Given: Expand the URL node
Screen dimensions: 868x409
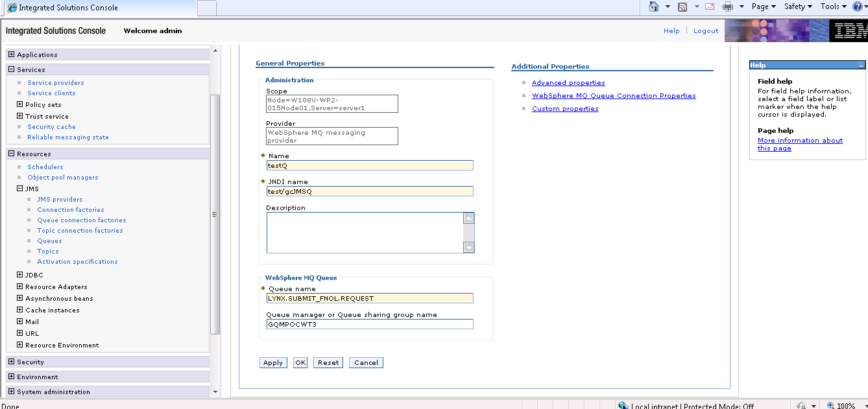Looking at the screenshot, I should coord(20,333).
